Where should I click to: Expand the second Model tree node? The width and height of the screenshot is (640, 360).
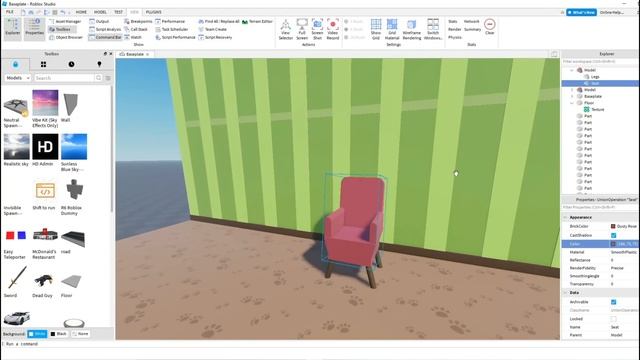(x=572, y=90)
